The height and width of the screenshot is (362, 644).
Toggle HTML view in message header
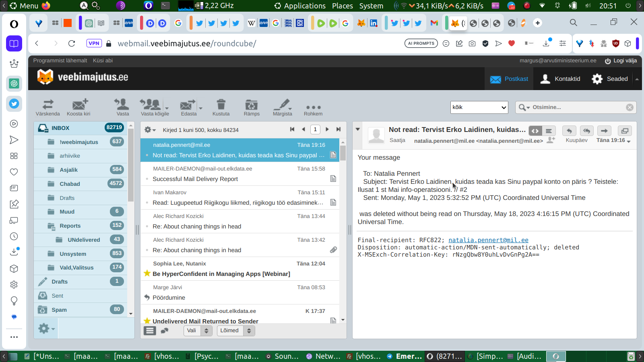click(535, 131)
